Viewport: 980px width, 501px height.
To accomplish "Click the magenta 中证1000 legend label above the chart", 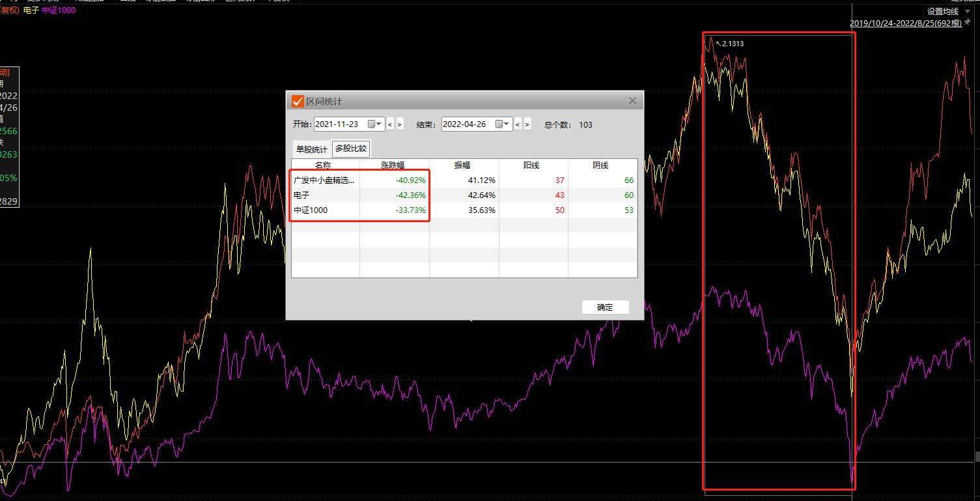I will 59,11.
